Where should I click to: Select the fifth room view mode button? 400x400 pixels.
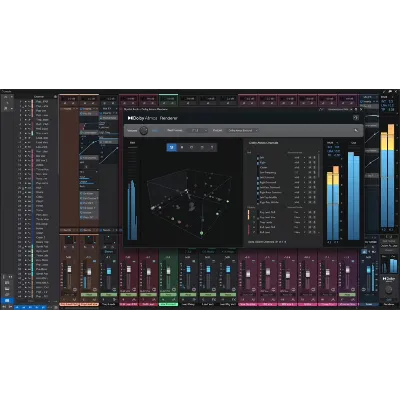point(212,147)
